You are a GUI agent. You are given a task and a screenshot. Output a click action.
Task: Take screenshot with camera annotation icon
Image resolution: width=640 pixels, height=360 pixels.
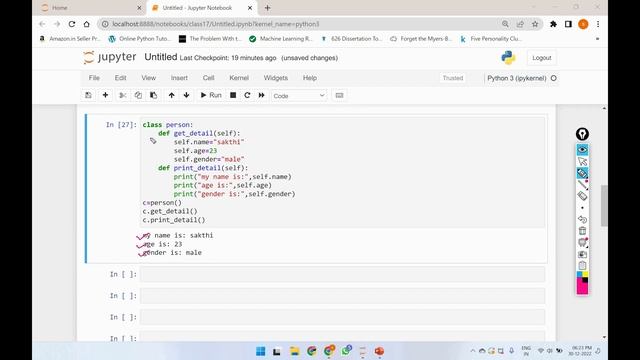click(x=582, y=254)
